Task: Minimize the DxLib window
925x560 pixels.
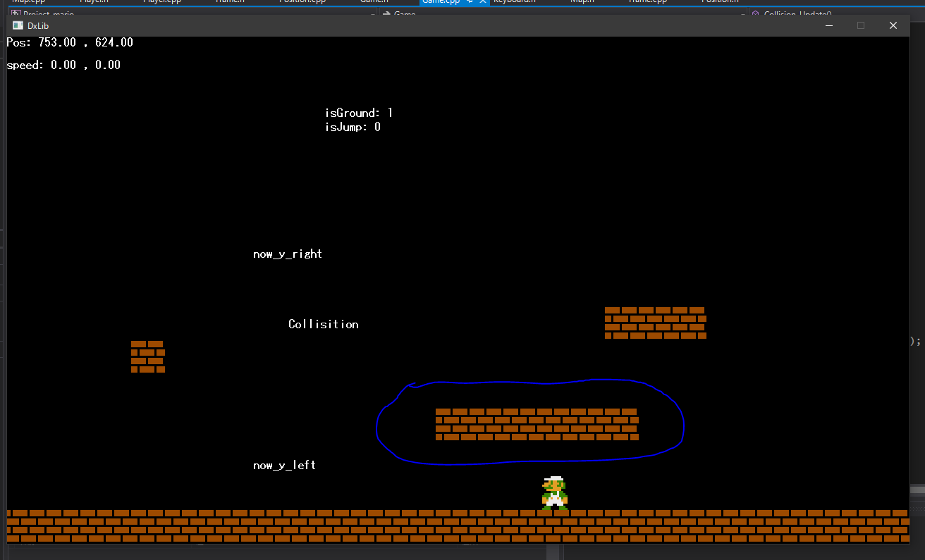Action: [829, 25]
